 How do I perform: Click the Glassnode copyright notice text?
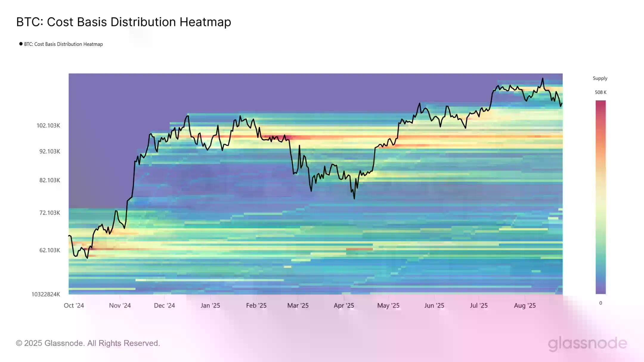(x=88, y=343)
